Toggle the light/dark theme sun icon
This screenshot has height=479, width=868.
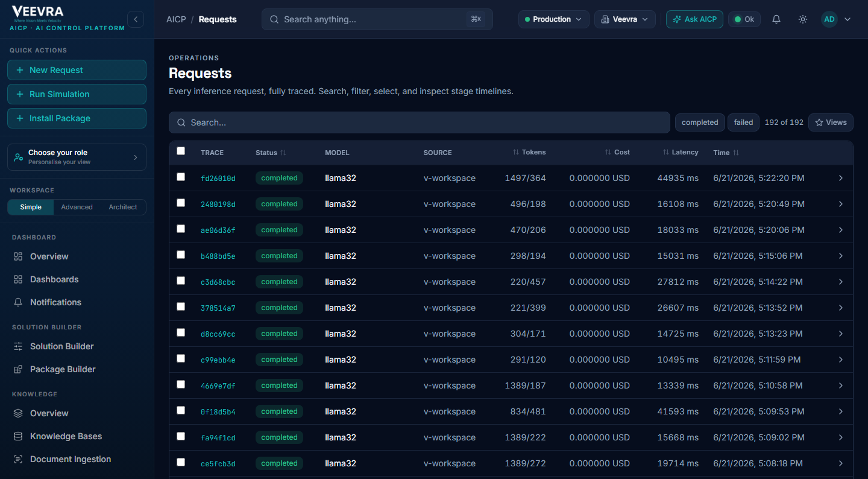[x=803, y=19]
